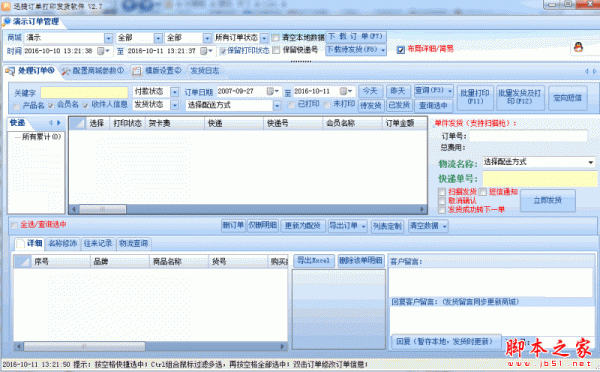The height and width of the screenshot is (372, 600).
Task: Select 所有累计(0) tree item
Action: [41, 137]
